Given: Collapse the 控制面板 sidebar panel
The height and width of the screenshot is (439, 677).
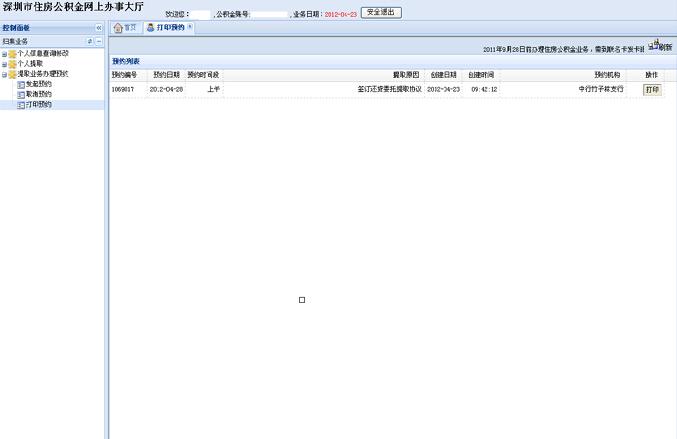Looking at the screenshot, I should (x=99, y=27).
